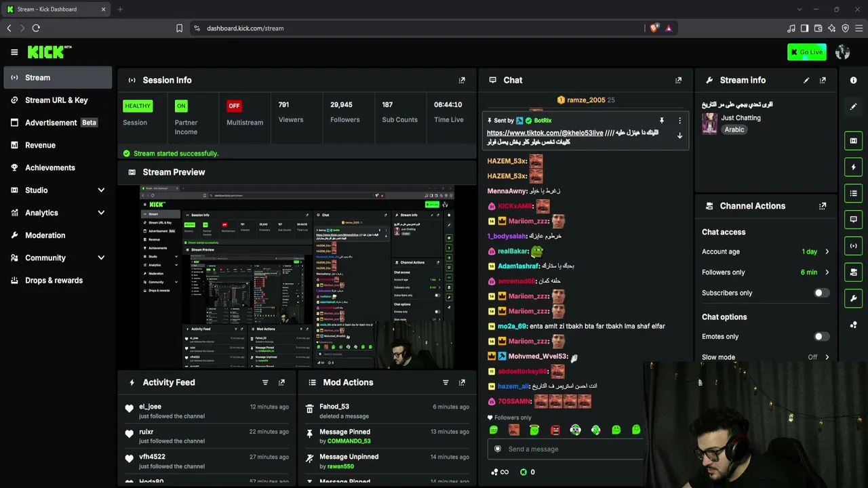This screenshot has height=488, width=868.
Task: Reload the dashboard page
Action: point(36,28)
